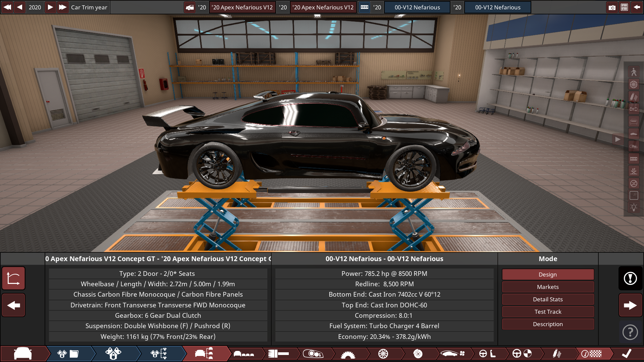
Task: Toggle the light bulb lighting option
Action: [x=633, y=207]
